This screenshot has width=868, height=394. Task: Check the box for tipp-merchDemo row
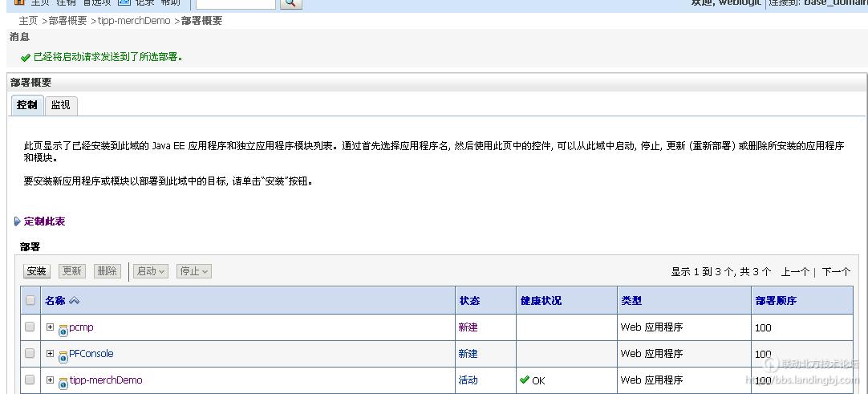[x=30, y=380]
